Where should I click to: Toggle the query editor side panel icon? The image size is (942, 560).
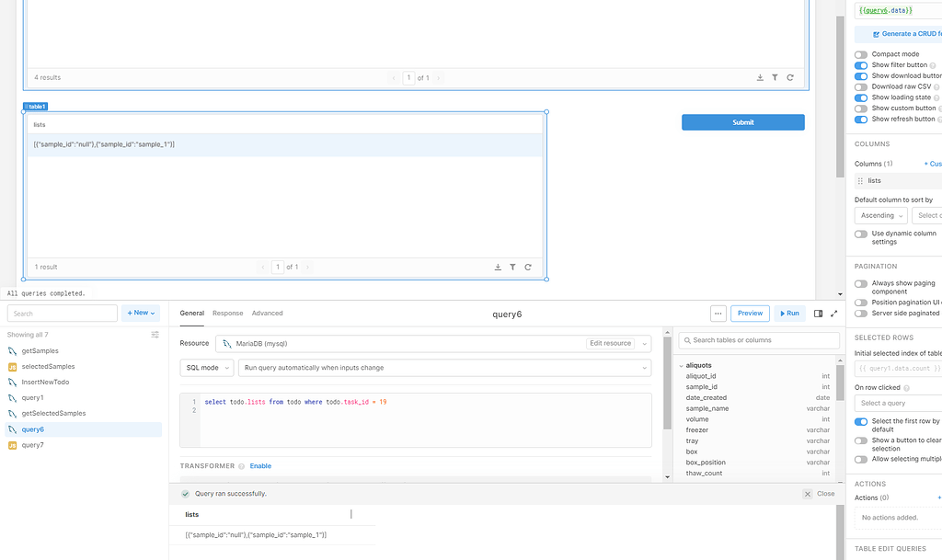819,314
